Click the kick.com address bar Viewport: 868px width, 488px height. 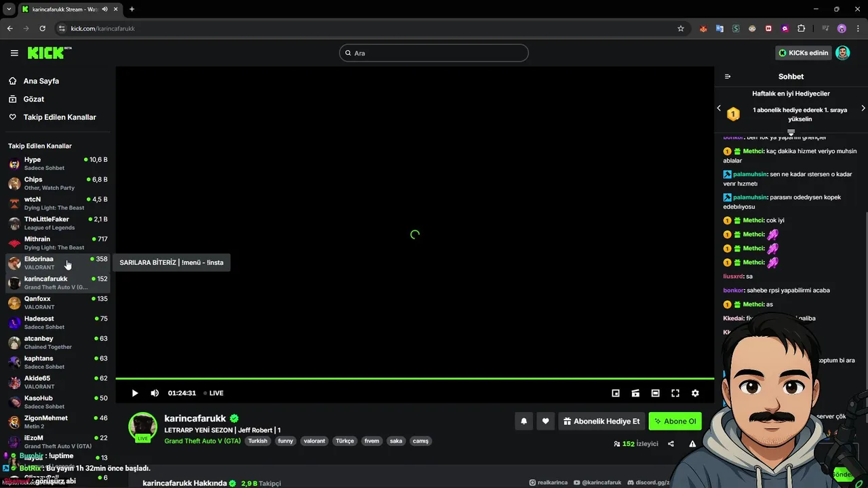click(373, 28)
